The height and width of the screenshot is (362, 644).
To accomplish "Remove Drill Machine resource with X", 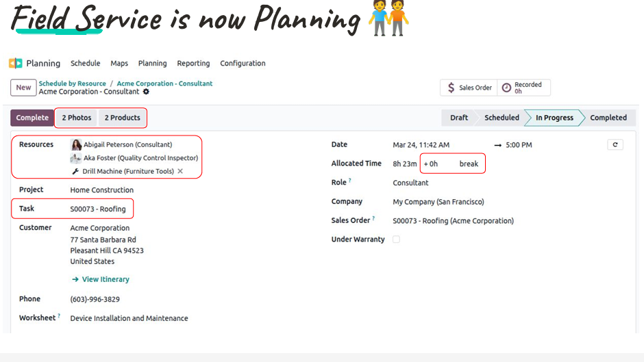I will (180, 171).
